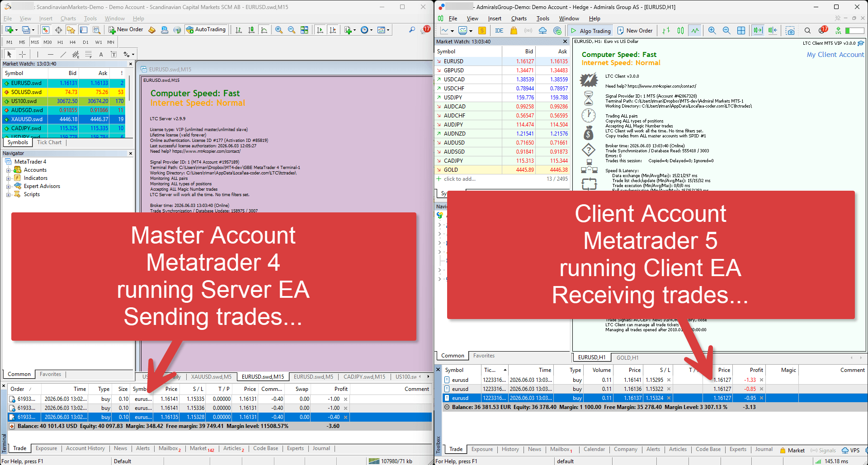Toggle MT5 chart auto-scroll icon
This screenshot has height=465, width=868.
pos(758,31)
